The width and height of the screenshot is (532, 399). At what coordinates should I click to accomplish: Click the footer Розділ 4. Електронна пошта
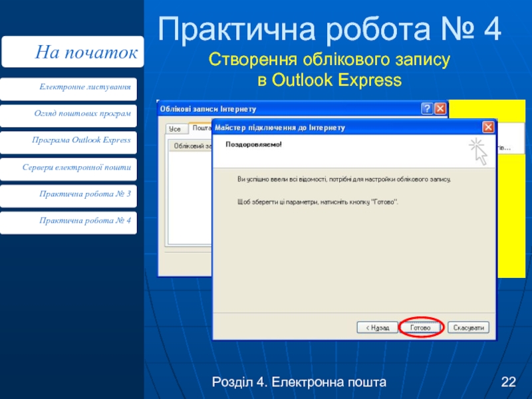click(x=299, y=382)
